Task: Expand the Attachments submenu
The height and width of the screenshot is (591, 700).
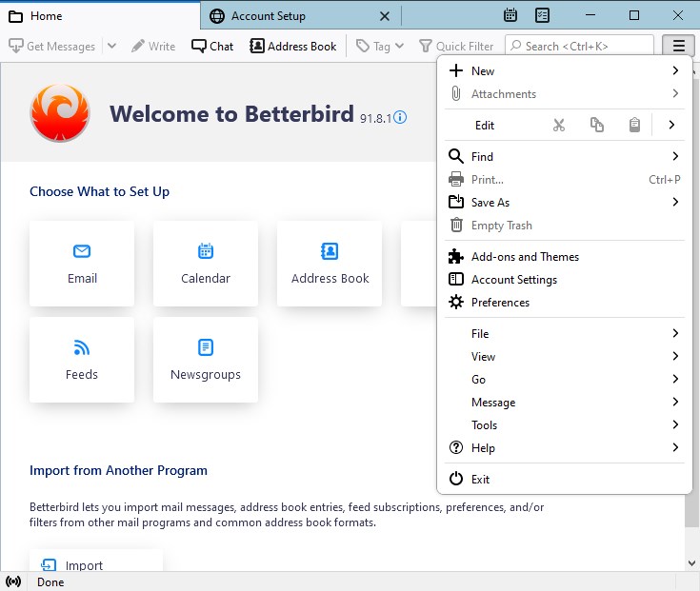Action: tap(564, 93)
